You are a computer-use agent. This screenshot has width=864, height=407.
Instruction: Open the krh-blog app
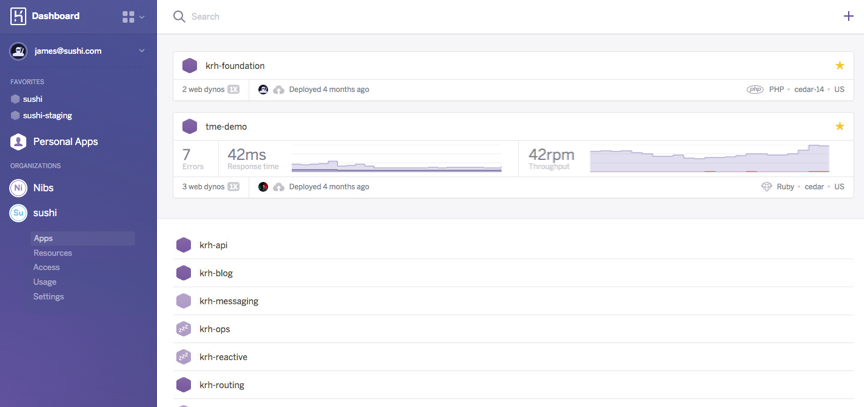click(216, 273)
